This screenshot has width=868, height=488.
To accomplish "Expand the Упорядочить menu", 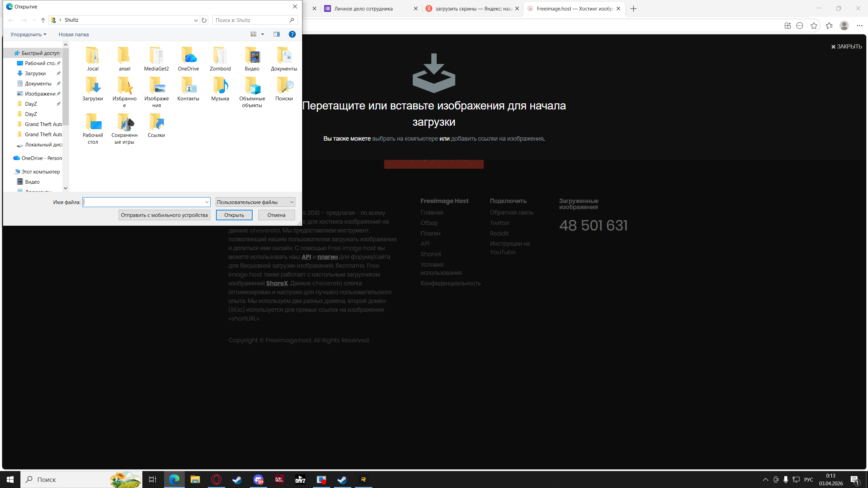I will (28, 35).
